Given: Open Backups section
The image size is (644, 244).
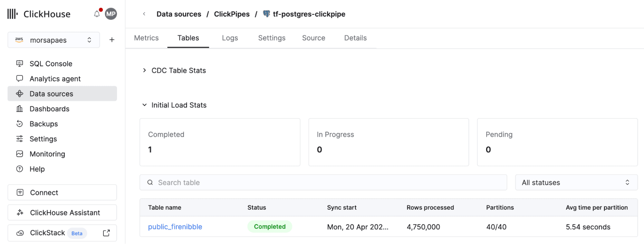Looking at the screenshot, I should tap(43, 124).
